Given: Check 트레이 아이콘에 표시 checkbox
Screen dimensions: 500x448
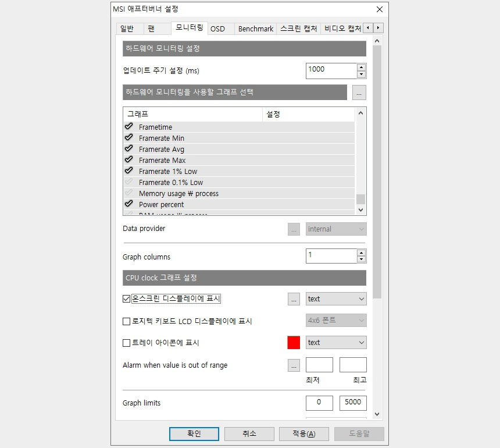Looking at the screenshot, I should tap(126, 343).
